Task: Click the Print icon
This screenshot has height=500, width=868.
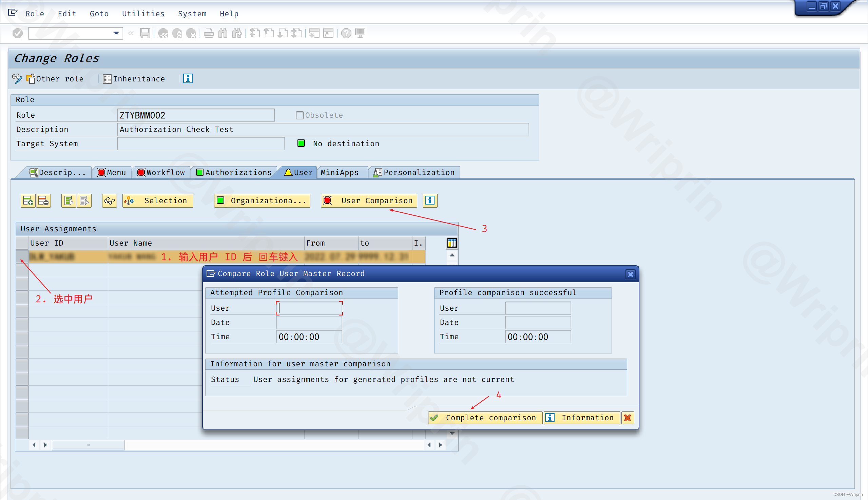Action: pos(208,33)
